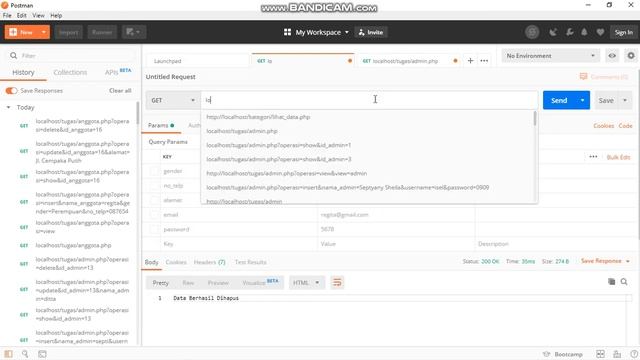Click the Save button
This screenshot has width=640, height=360.
click(x=606, y=100)
